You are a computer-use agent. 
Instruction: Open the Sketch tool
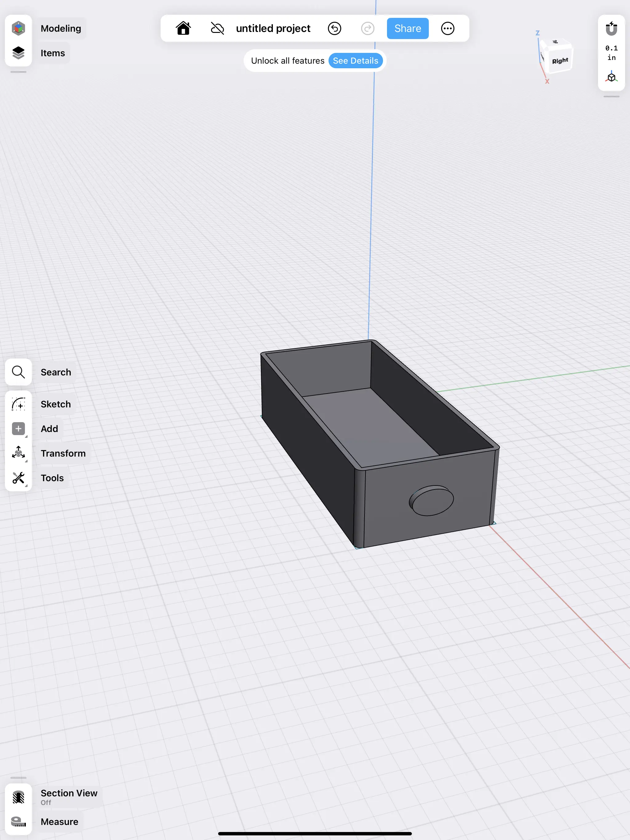pyautogui.click(x=18, y=404)
